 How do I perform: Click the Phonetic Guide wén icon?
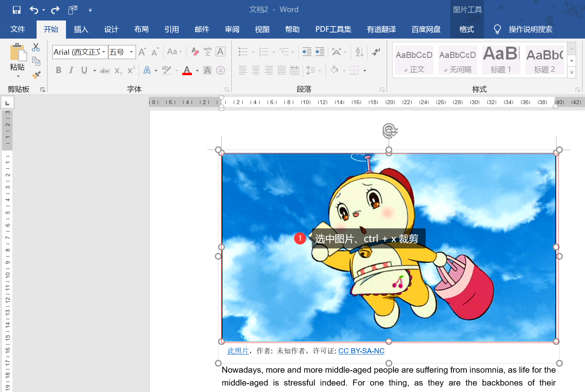(x=208, y=51)
